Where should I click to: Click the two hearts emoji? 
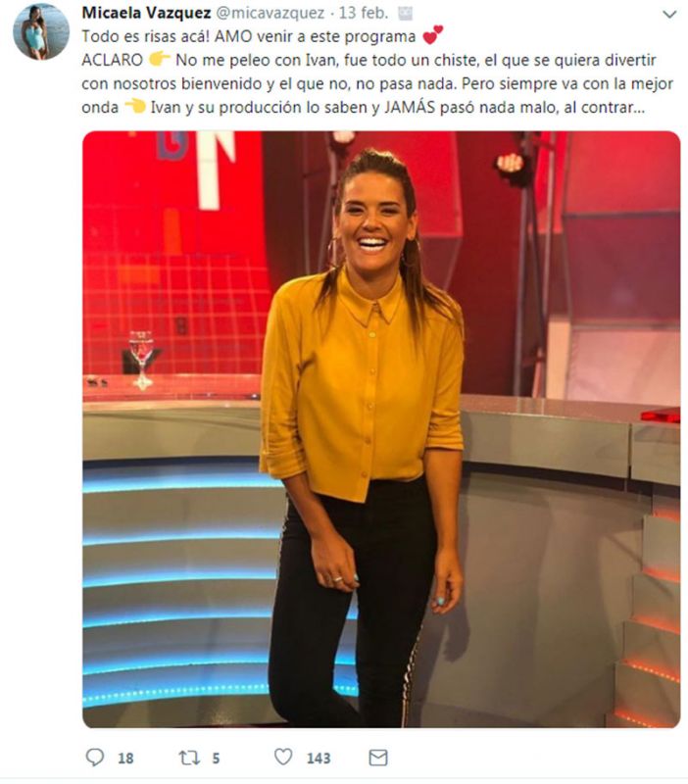point(432,34)
